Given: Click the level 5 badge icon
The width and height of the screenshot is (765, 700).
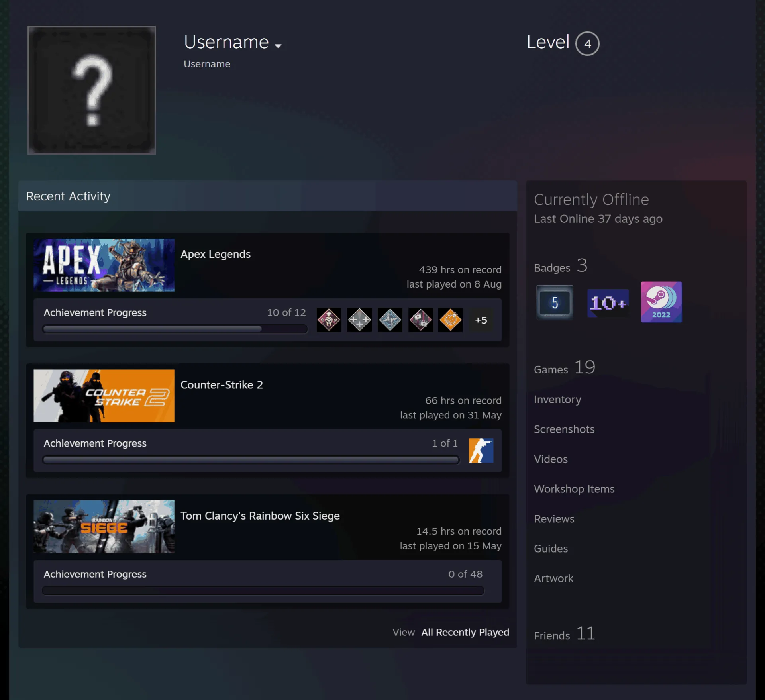Looking at the screenshot, I should coord(555,303).
